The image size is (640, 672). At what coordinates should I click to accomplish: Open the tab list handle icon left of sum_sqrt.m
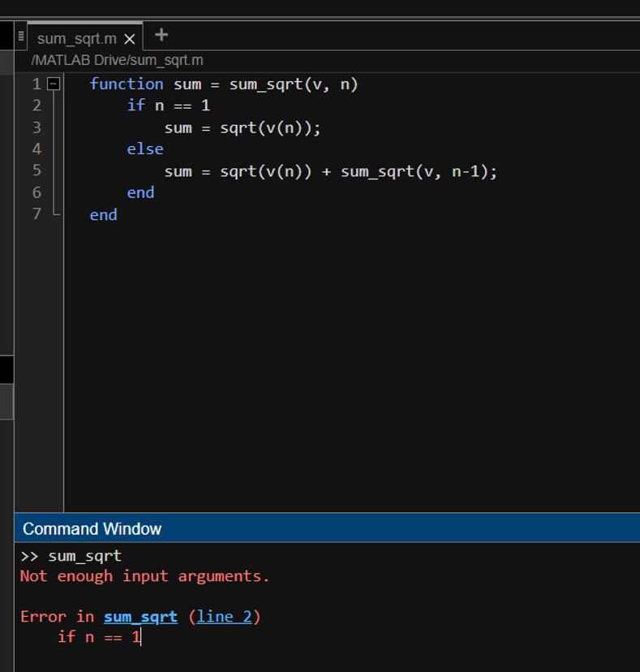pos(21,37)
